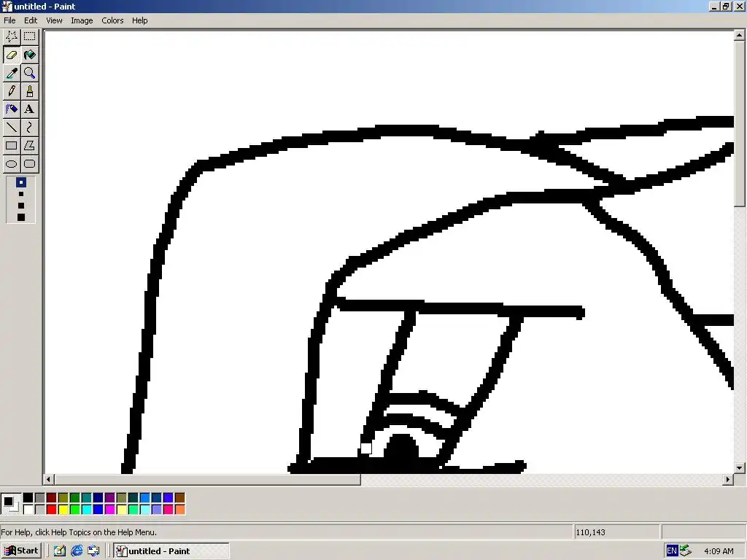This screenshot has height=560, width=747.
Task: Click the vertical scrollbar down arrow
Action: point(739,468)
